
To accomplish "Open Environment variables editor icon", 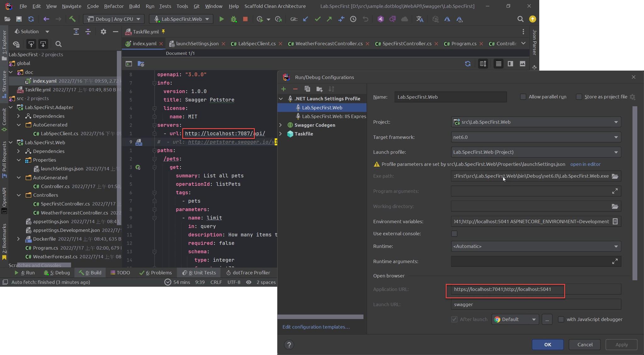I will pyautogui.click(x=615, y=222).
